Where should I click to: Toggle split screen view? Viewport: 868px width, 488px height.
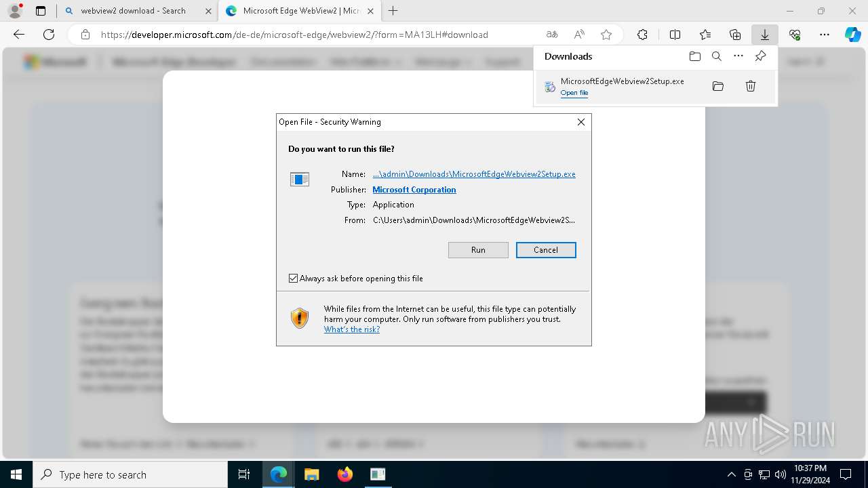click(x=675, y=35)
